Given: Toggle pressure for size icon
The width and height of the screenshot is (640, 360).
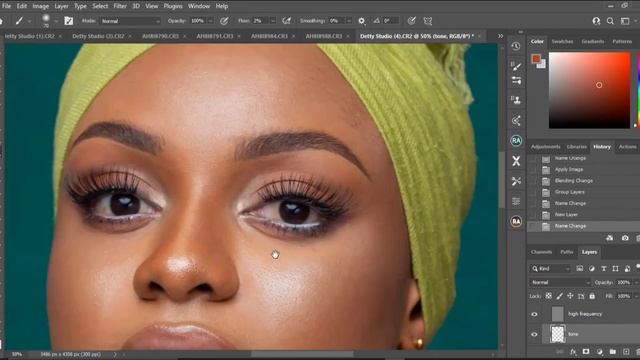Looking at the screenshot, I should [412, 21].
